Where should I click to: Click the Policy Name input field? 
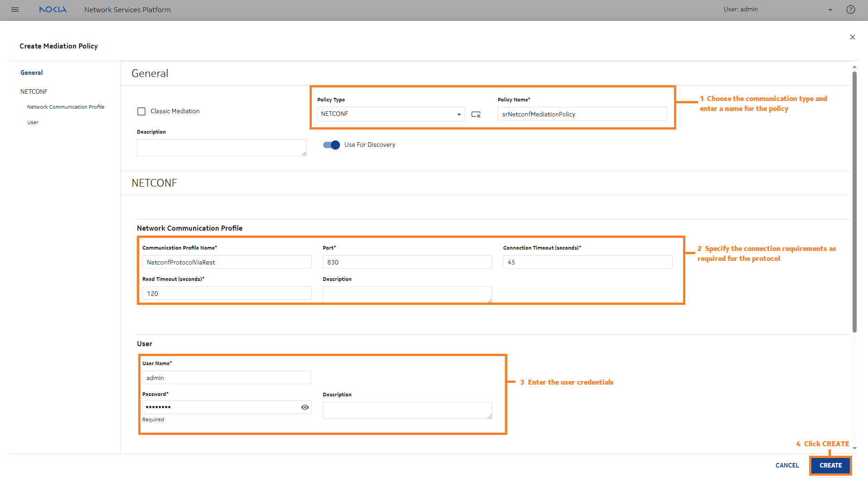(x=582, y=114)
